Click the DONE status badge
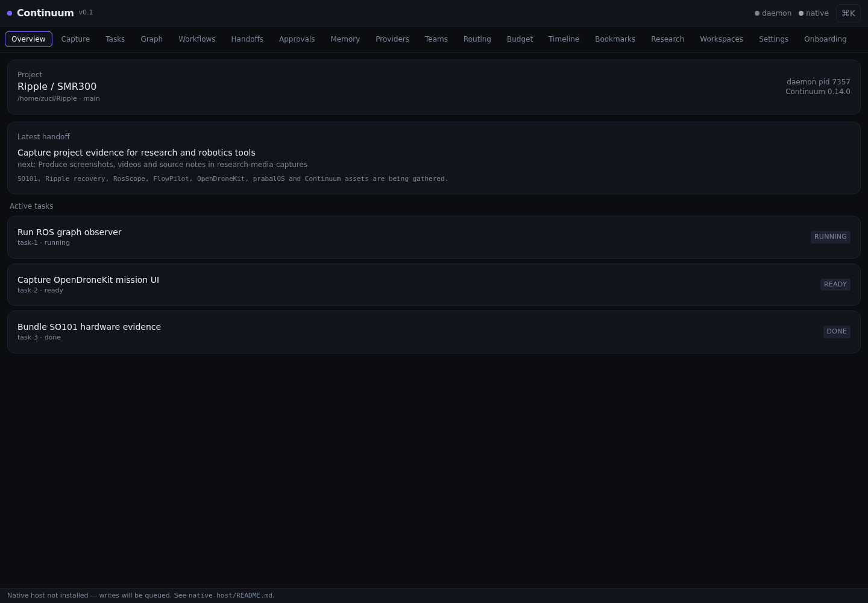868x603 pixels. tap(837, 332)
